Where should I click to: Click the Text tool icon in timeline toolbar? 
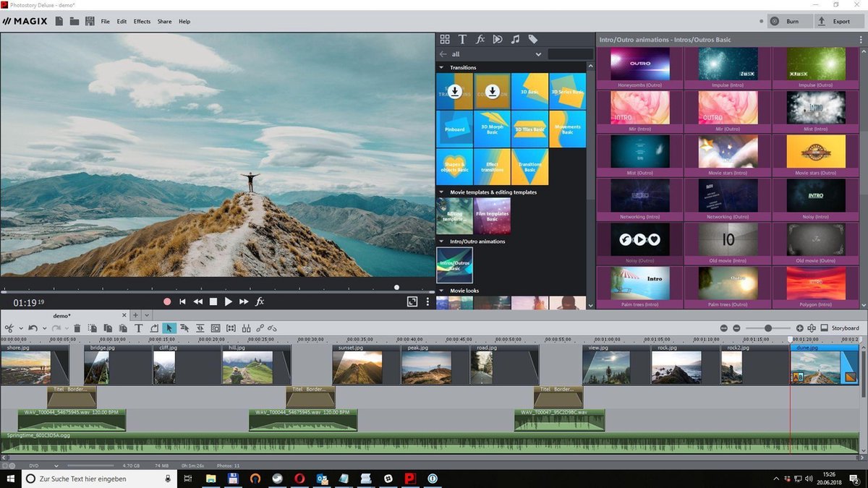pos(137,328)
